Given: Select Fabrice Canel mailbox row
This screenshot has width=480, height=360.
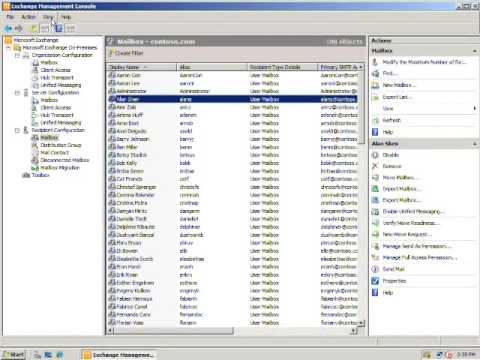Looking at the screenshot, I should [233, 307].
